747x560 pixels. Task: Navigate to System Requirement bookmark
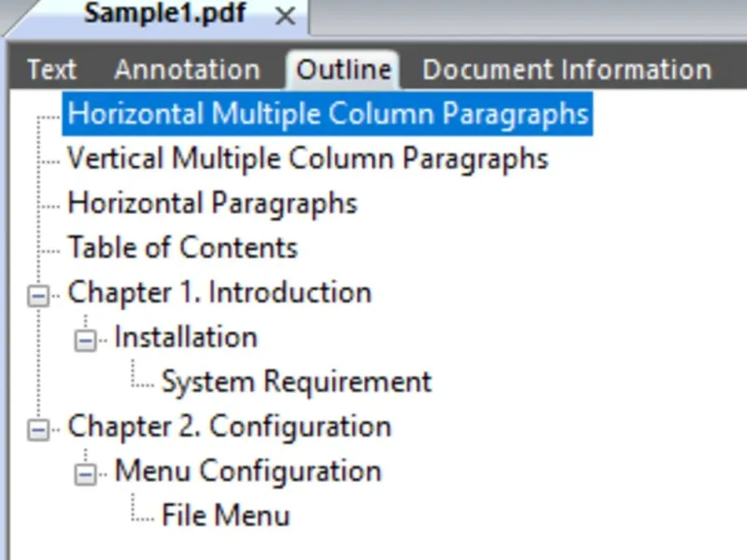pyautogui.click(x=296, y=383)
